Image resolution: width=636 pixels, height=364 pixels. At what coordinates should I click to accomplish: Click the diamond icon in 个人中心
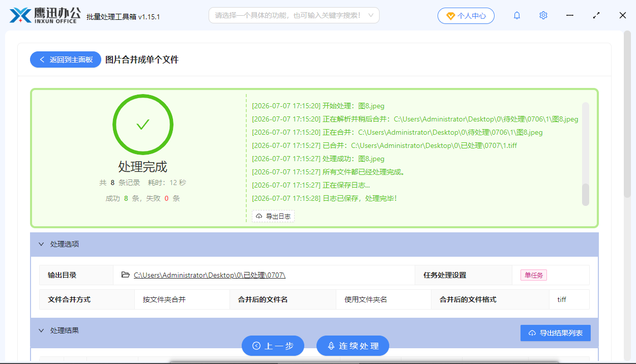tap(450, 16)
